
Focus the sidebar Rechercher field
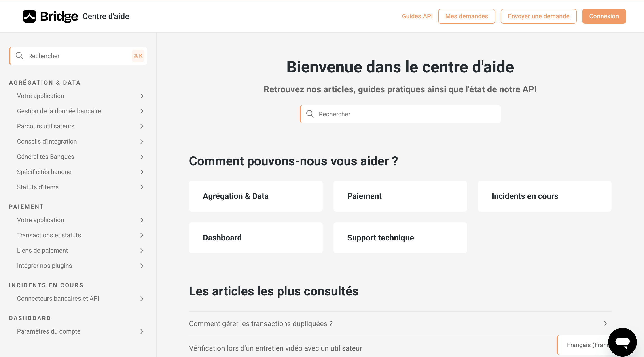[x=78, y=56]
